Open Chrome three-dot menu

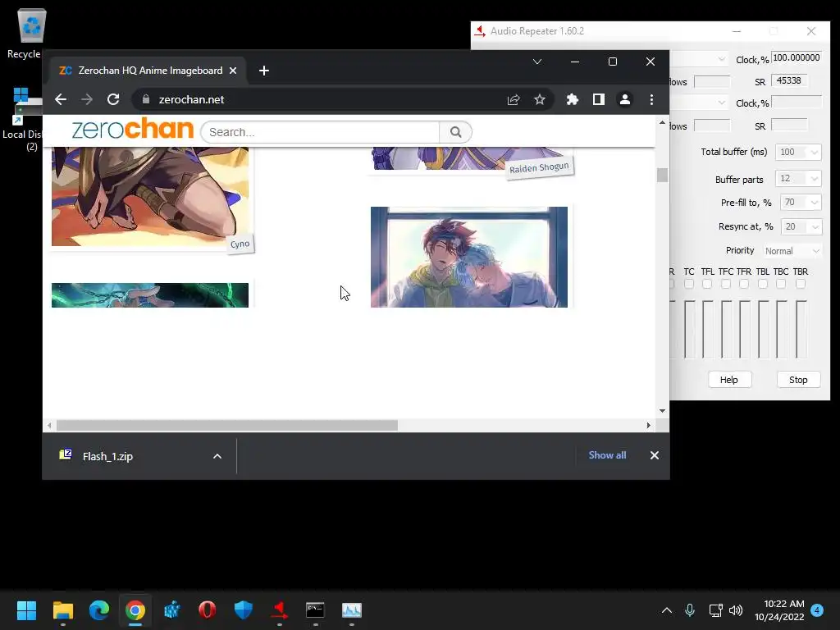(x=651, y=99)
